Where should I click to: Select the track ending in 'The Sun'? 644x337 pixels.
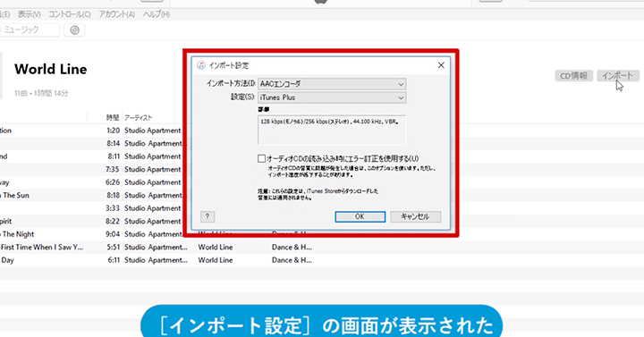(91, 196)
